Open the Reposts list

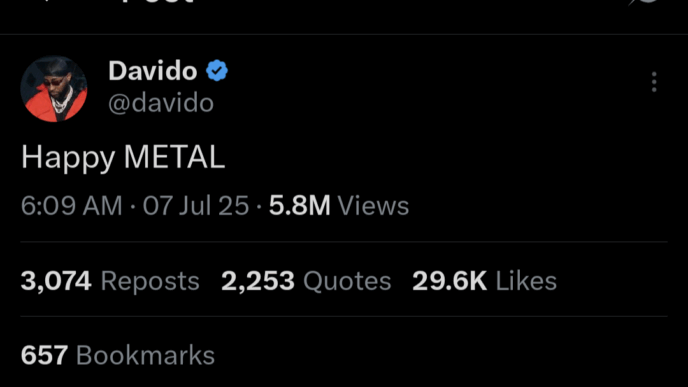pyautogui.click(x=150, y=281)
